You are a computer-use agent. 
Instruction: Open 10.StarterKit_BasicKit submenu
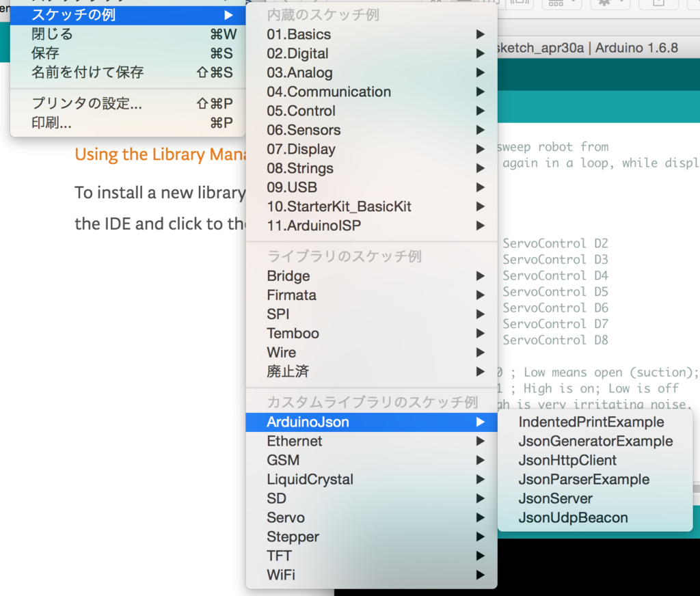[x=371, y=206]
